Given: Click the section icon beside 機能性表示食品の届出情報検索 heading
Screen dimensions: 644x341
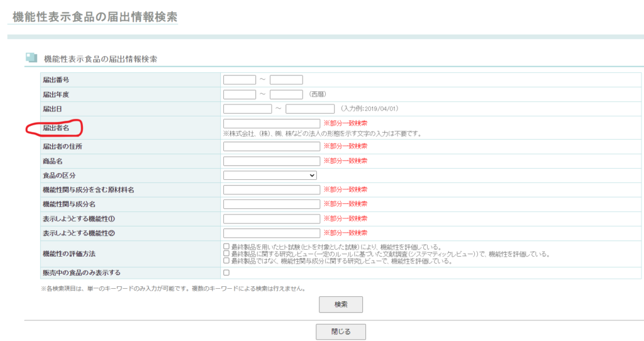Looking at the screenshot, I should [31, 58].
